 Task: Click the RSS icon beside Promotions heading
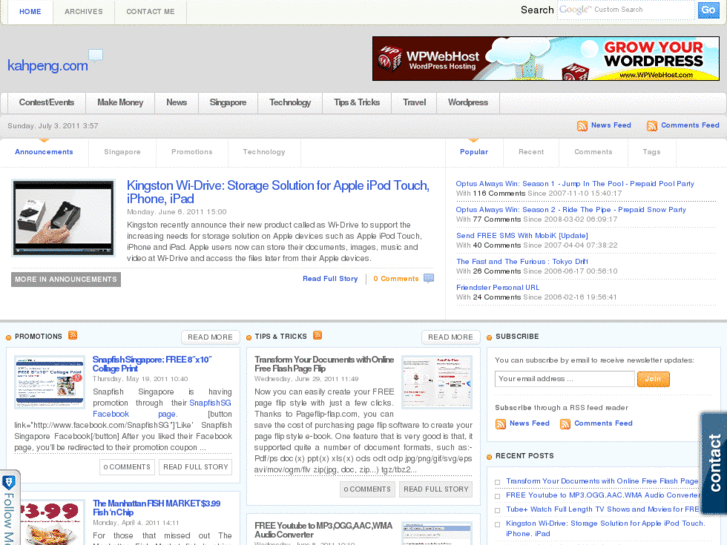(73, 336)
